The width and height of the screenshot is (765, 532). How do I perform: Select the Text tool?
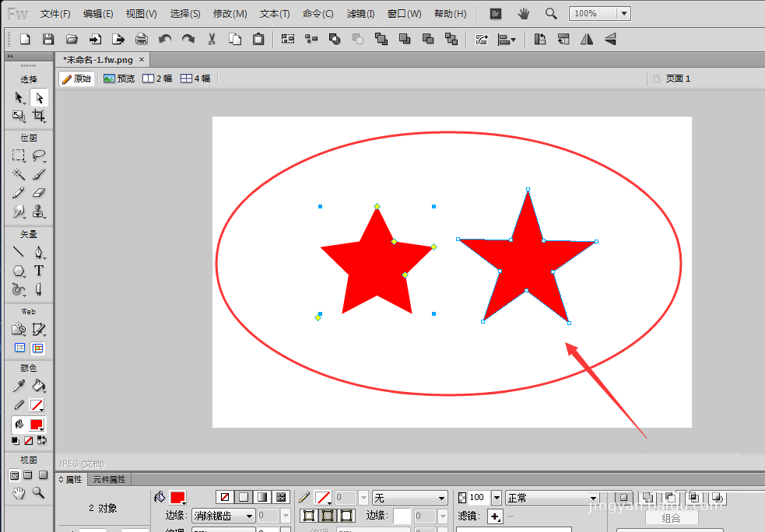39,271
